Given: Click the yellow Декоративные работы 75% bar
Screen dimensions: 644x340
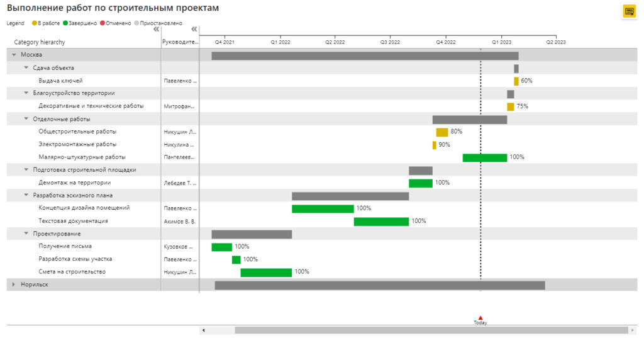Looking at the screenshot, I should (x=511, y=107).
